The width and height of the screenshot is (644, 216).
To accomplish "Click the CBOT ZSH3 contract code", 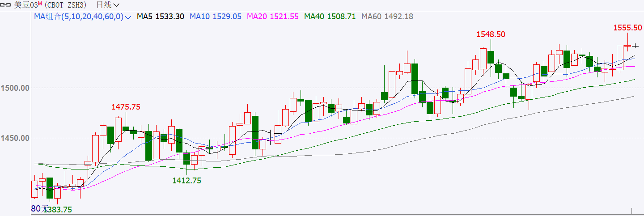I will (66, 5).
